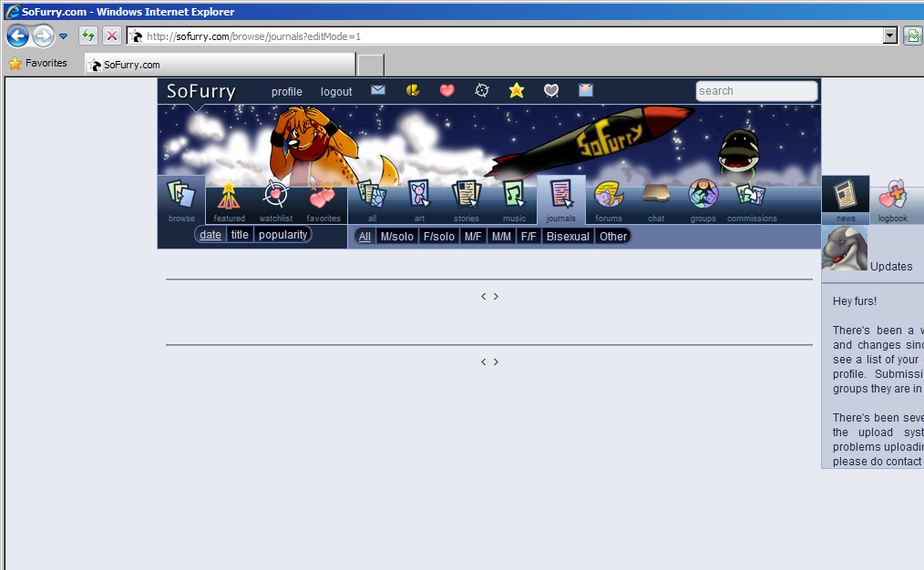Filter journals by Bisexual
Screen dimensions: 924x570
[x=568, y=236]
